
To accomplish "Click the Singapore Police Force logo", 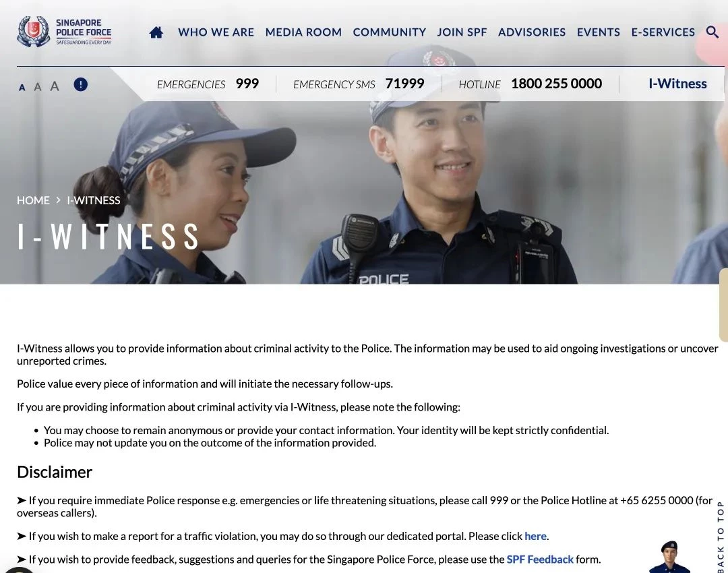I will click(64, 32).
